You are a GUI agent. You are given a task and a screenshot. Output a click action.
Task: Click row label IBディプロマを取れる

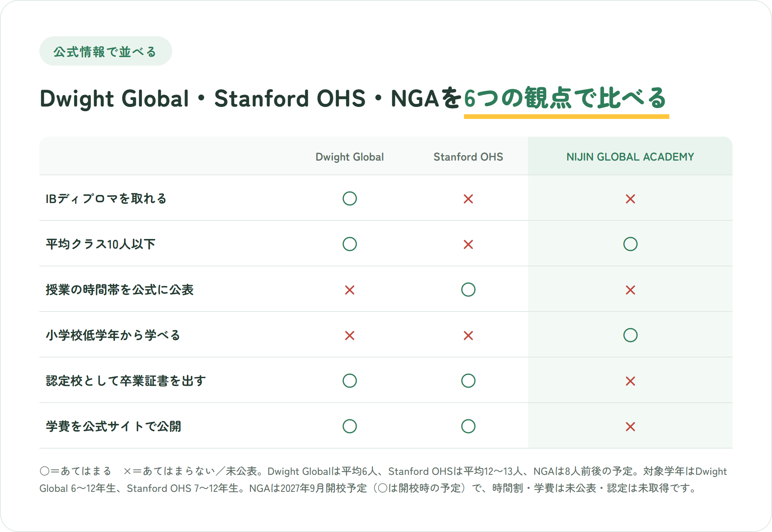pyautogui.click(x=106, y=198)
